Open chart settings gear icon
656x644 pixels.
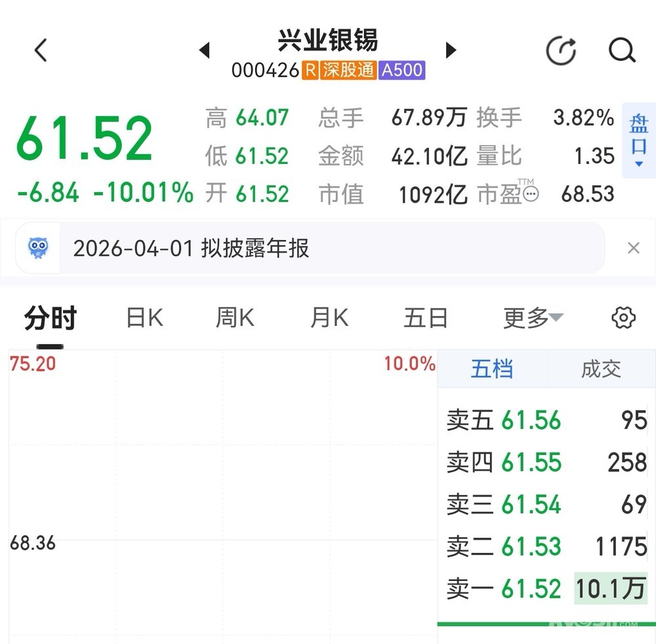pos(623,318)
